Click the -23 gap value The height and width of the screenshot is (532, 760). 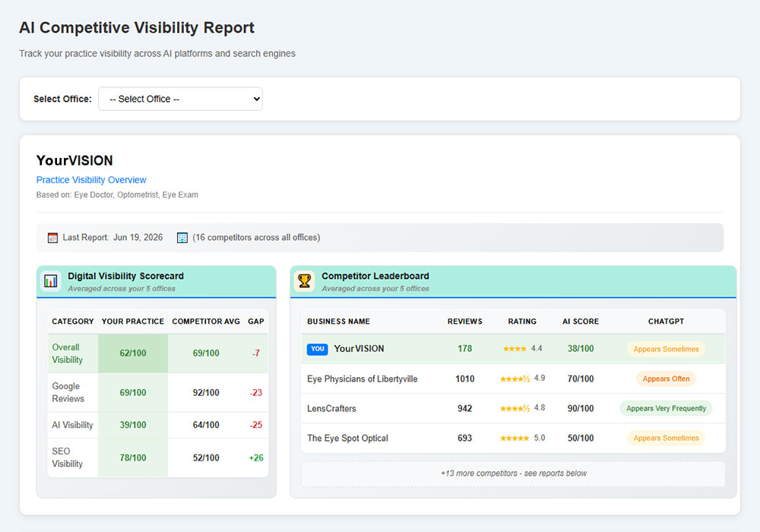click(256, 392)
